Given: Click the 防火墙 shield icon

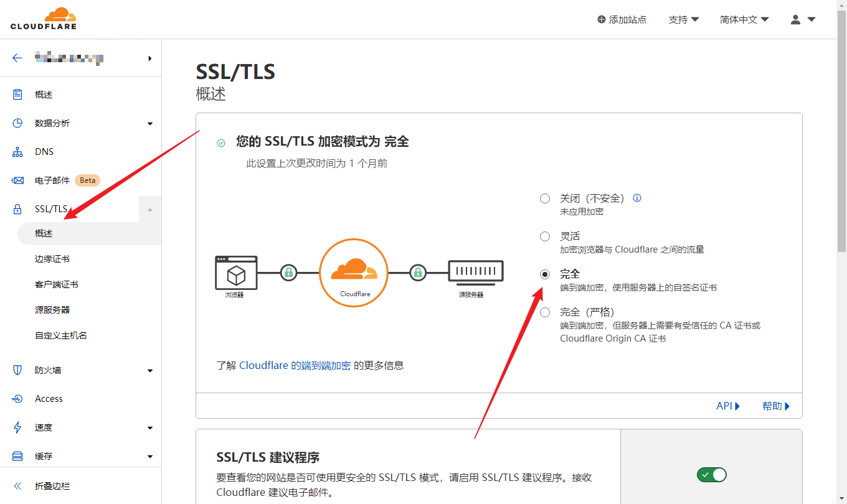Looking at the screenshot, I should click(17, 370).
